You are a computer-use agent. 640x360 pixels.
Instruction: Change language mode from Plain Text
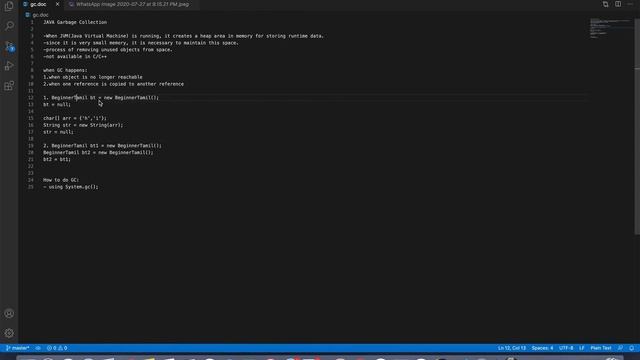tap(601, 348)
